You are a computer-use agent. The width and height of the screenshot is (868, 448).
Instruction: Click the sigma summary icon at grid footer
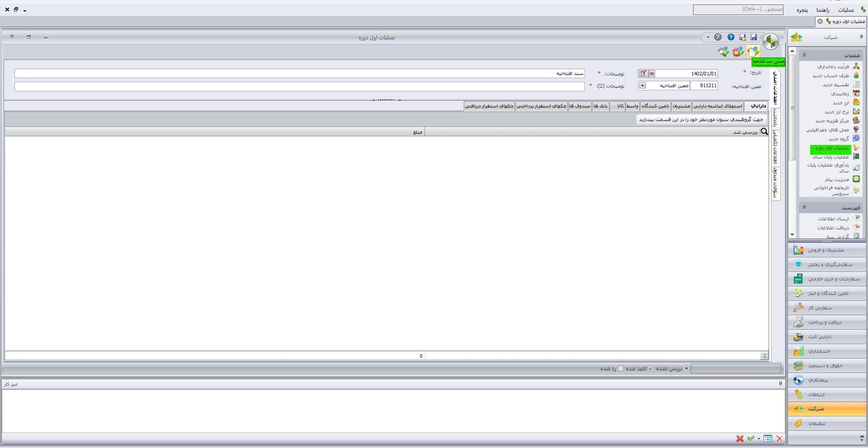click(764, 356)
